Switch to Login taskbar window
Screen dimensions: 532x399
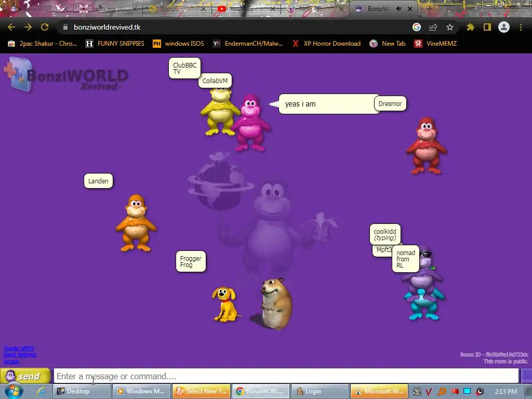pyautogui.click(x=320, y=391)
